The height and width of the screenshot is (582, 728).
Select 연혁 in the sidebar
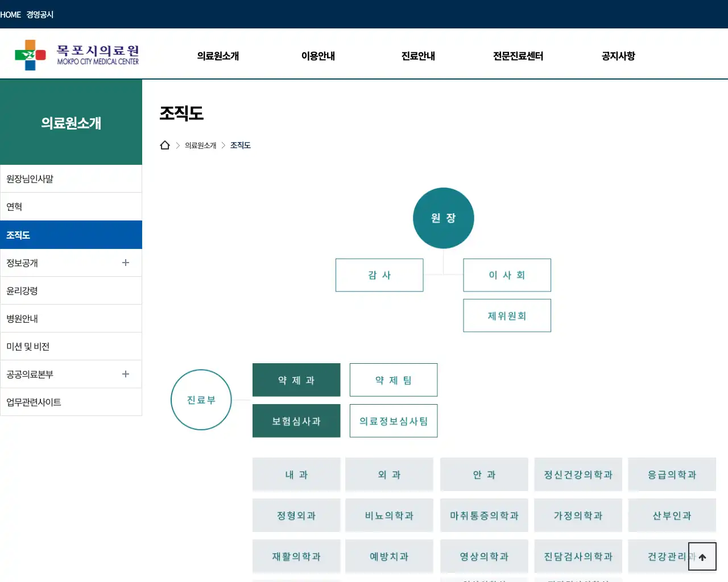click(14, 206)
